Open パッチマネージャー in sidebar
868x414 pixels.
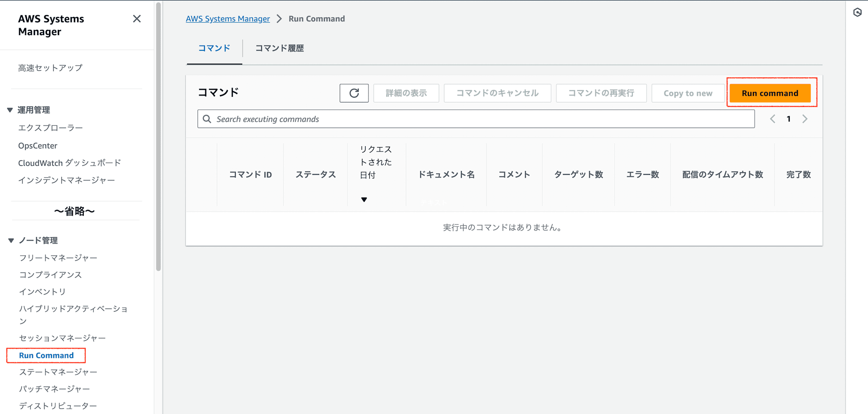pyautogui.click(x=55, y=389)
